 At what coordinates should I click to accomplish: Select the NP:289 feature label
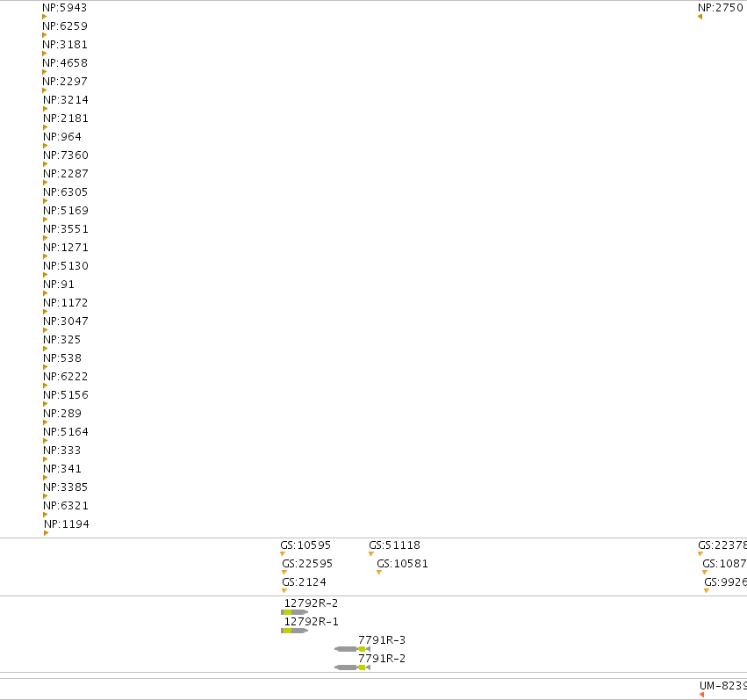62,414
